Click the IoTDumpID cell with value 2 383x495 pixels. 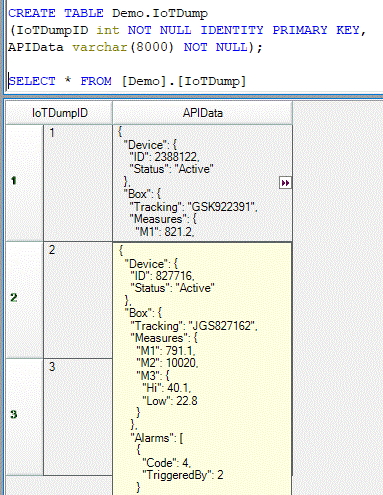click(78, 300)
